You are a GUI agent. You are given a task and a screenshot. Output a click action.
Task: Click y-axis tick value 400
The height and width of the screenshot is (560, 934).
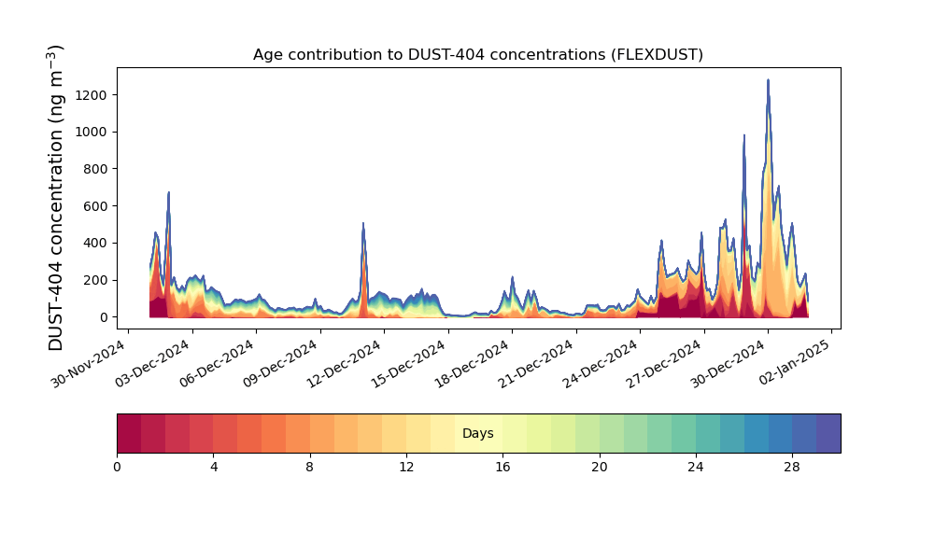tap(95, 243)
